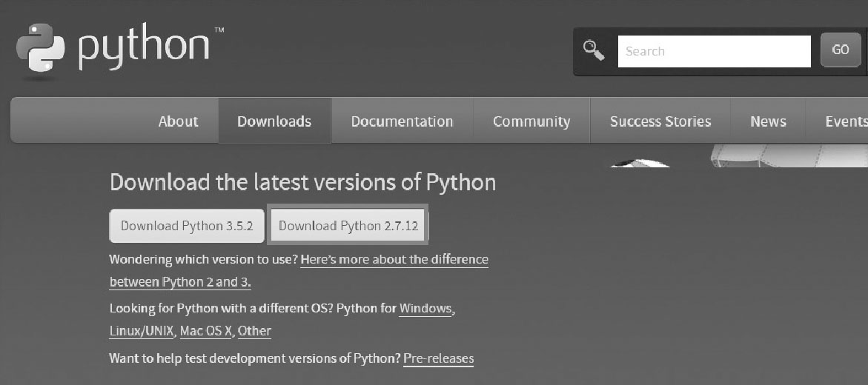This screenshot has width=868, height=385.
Task: Open the News menu
Action: 768,121
